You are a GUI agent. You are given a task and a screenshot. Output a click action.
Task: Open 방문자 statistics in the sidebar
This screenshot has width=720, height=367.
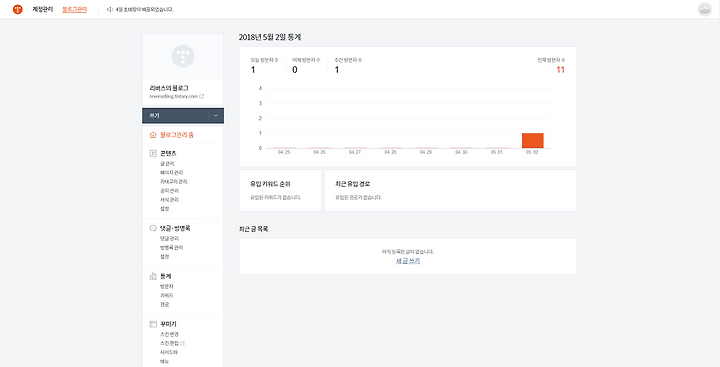tap(167, 286)
